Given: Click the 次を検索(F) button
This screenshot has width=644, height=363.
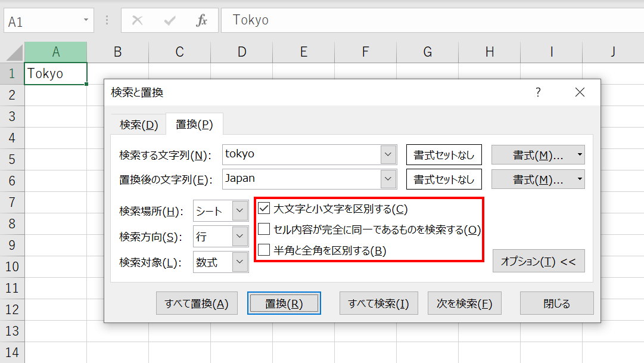Looking at the screenshot, I should (x=464, y=303).
